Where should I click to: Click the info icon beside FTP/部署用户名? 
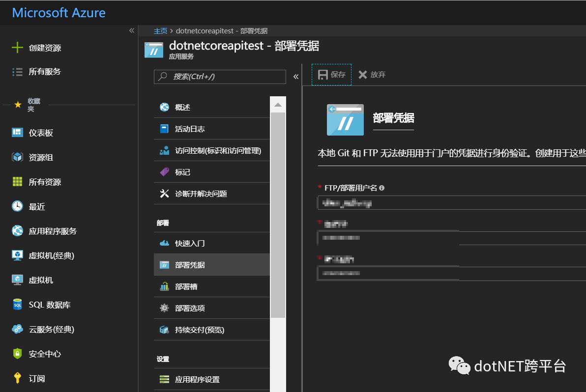pyautogui.click(x=381, y=188)
